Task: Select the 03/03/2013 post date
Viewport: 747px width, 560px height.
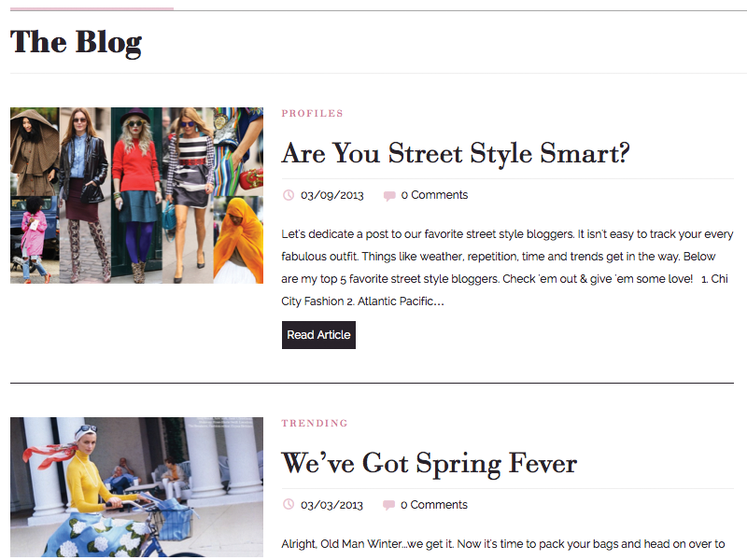Action: coord(331,505)
